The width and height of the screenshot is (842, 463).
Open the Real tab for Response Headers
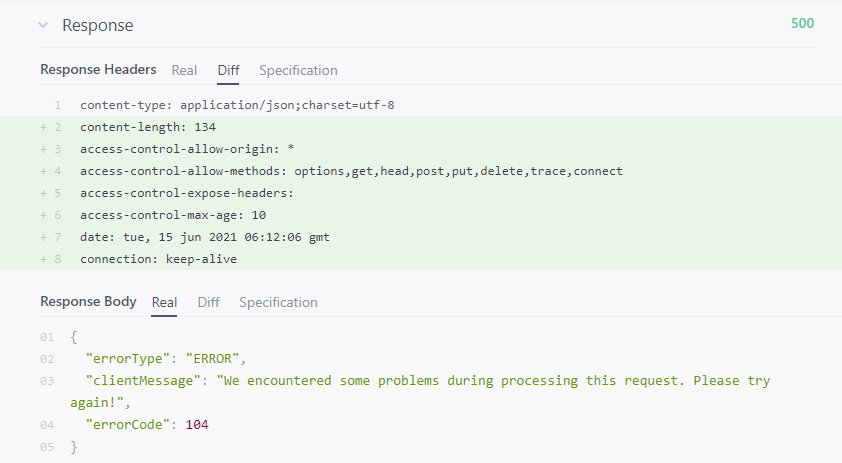tap(184, 70)
